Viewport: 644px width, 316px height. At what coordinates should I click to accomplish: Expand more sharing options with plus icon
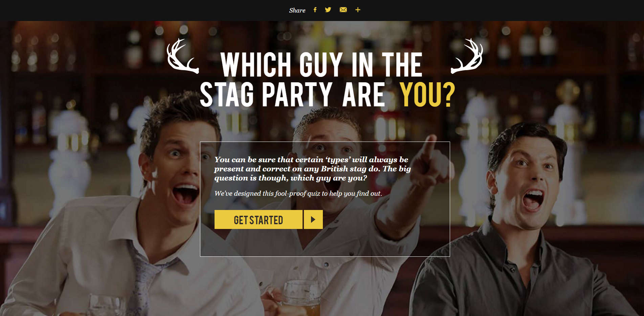[x=358, y=10]
